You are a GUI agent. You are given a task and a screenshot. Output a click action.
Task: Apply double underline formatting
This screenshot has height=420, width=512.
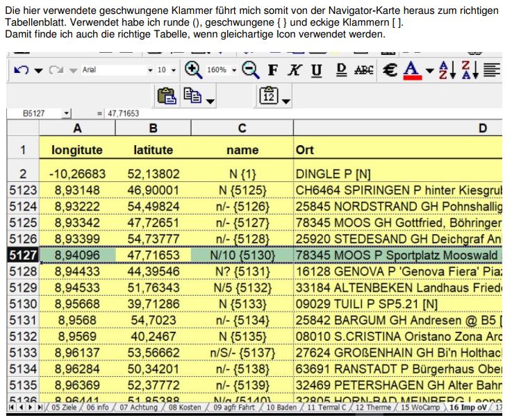(341, 70)
